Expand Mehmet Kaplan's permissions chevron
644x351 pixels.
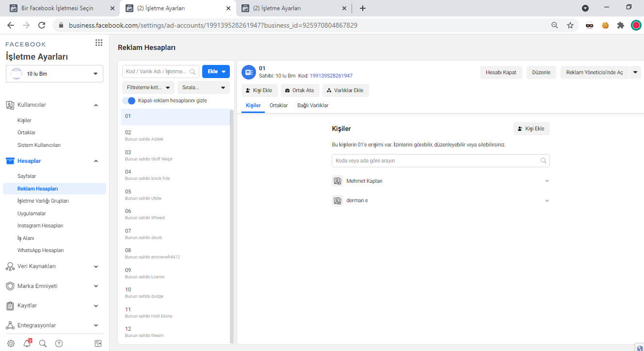click(x=547, y=181)
